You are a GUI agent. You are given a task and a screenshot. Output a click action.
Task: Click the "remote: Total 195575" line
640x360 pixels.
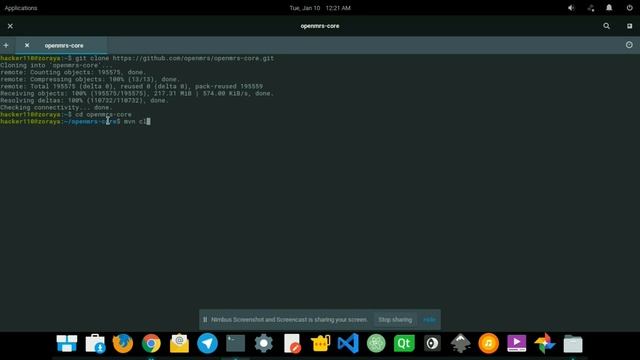(x=131, y=86)
